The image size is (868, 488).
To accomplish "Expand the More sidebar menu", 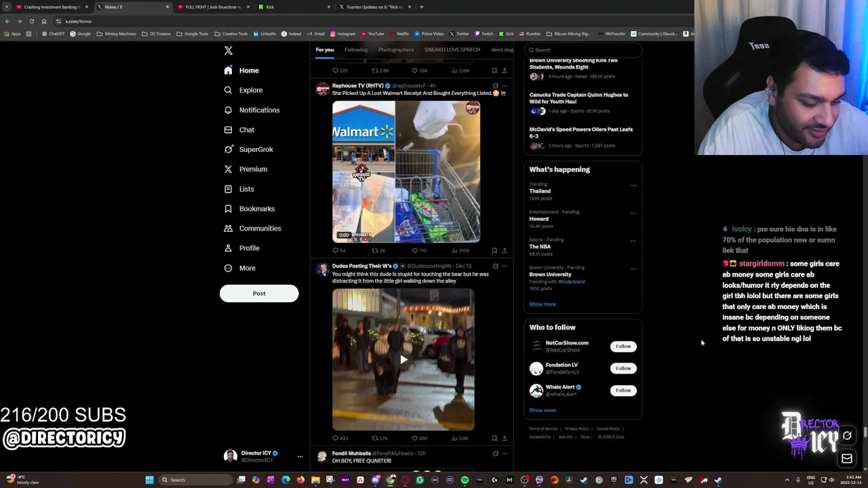I will (x=239, y=268).
